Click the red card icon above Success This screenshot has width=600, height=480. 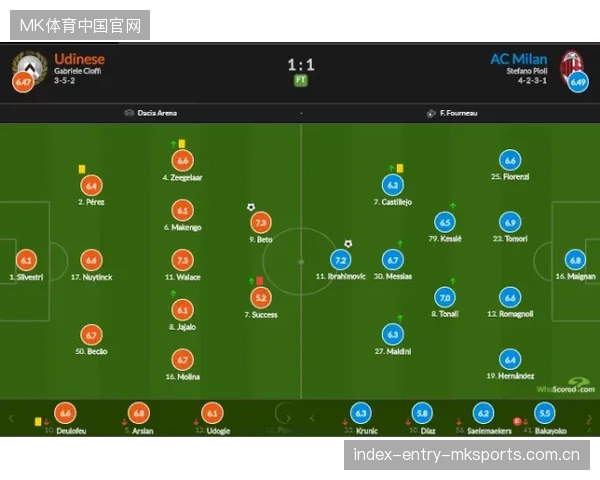click(260, 281)
